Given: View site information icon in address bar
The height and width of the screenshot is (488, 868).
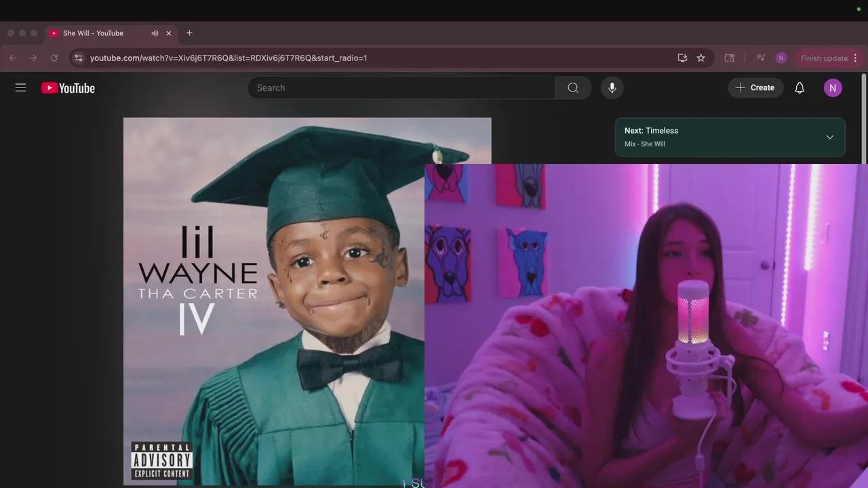Looking at the screenshot, I should 79,58.
